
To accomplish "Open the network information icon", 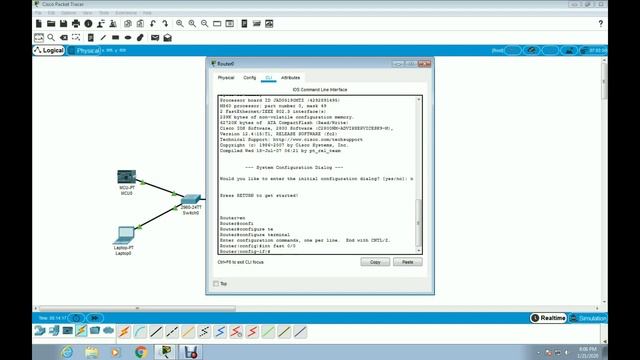I will point(88,24).
